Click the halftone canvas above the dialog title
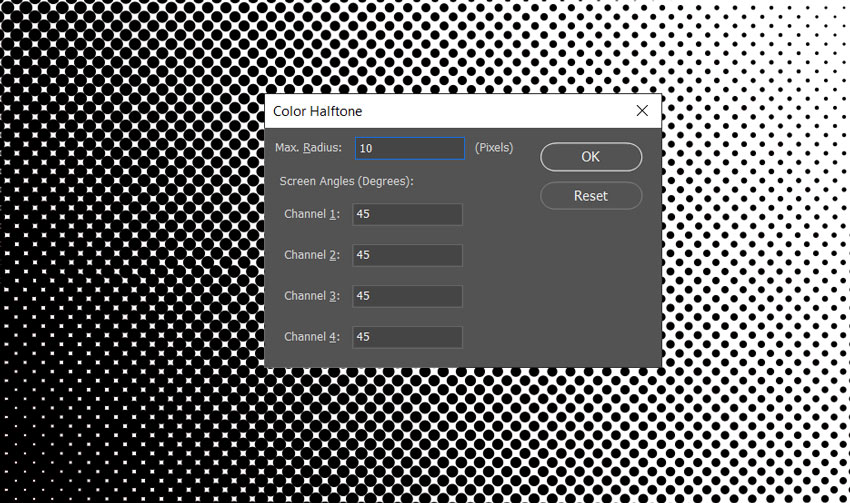Viewport: 850px width, 503px height. [x=463, y=46]
